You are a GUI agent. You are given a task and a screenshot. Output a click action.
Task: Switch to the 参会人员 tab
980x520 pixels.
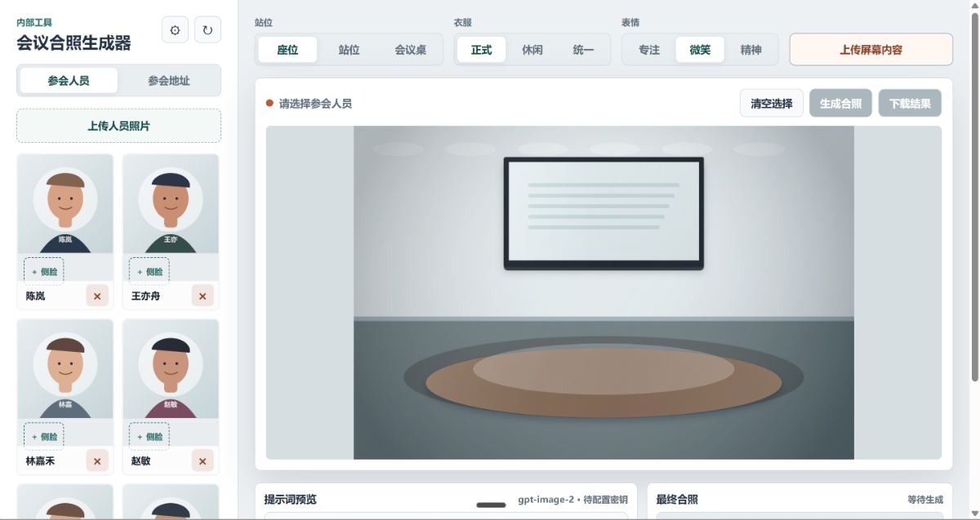pos(69,81)
